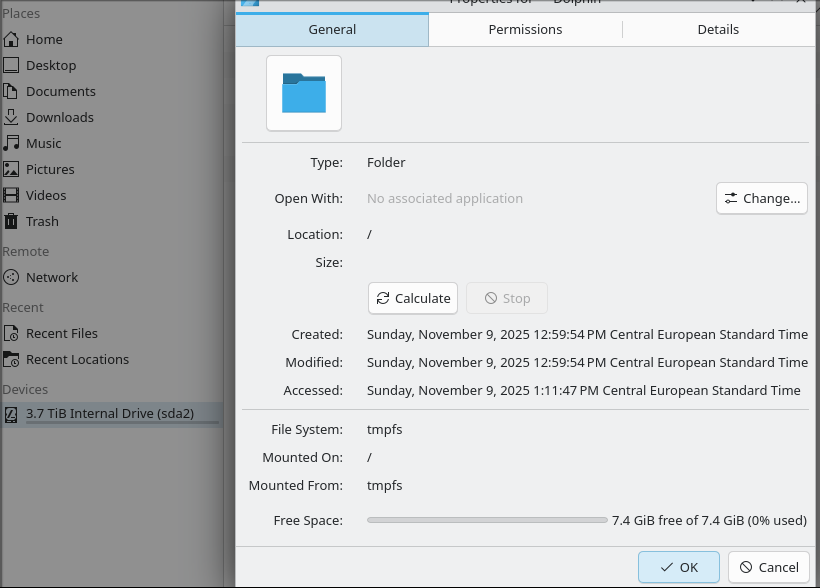Select Documents in the Places panel
The width and height of the screenshot is (820, 588).
pyautogui.click(x=61, y=92)
